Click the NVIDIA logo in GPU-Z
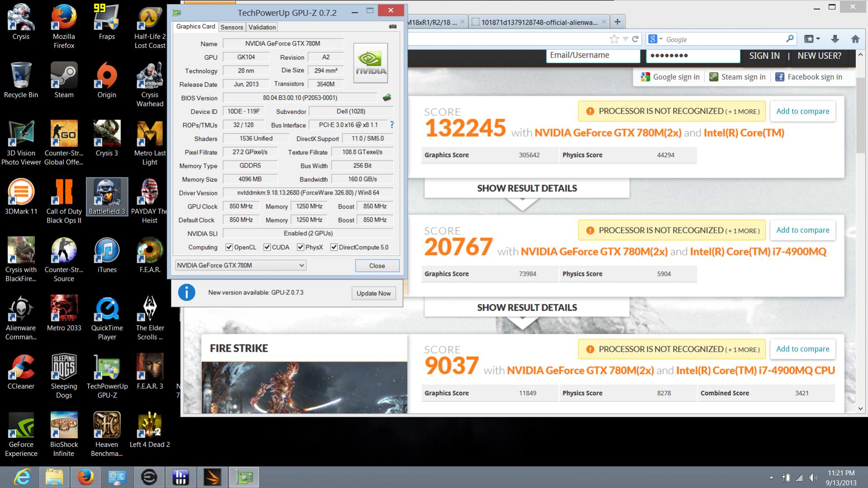This screenshot has height=488, width=868. pos(370,63)
